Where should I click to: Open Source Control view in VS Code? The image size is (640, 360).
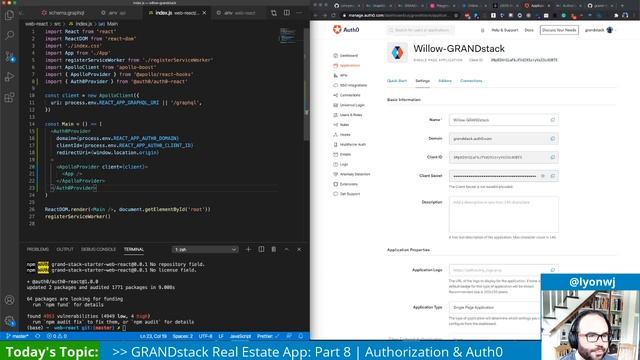pos(9,56)
